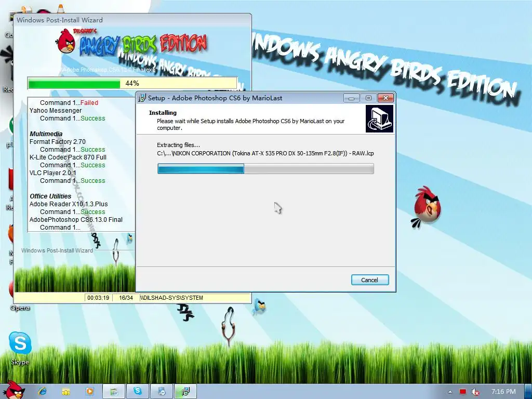Viewport: 532px width, 399px height.
Task: Open the Windows Media Player taskbar icon
Action: point(89,392)
